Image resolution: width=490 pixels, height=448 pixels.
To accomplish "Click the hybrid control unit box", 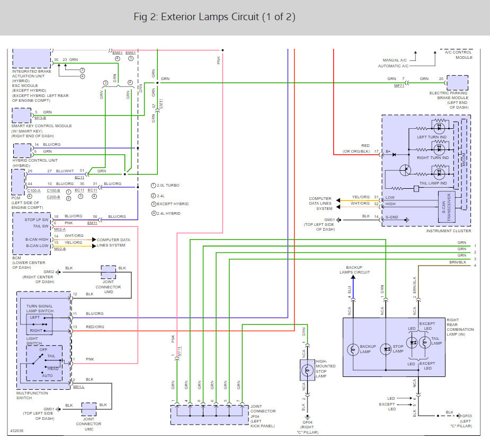I will 22,151.
